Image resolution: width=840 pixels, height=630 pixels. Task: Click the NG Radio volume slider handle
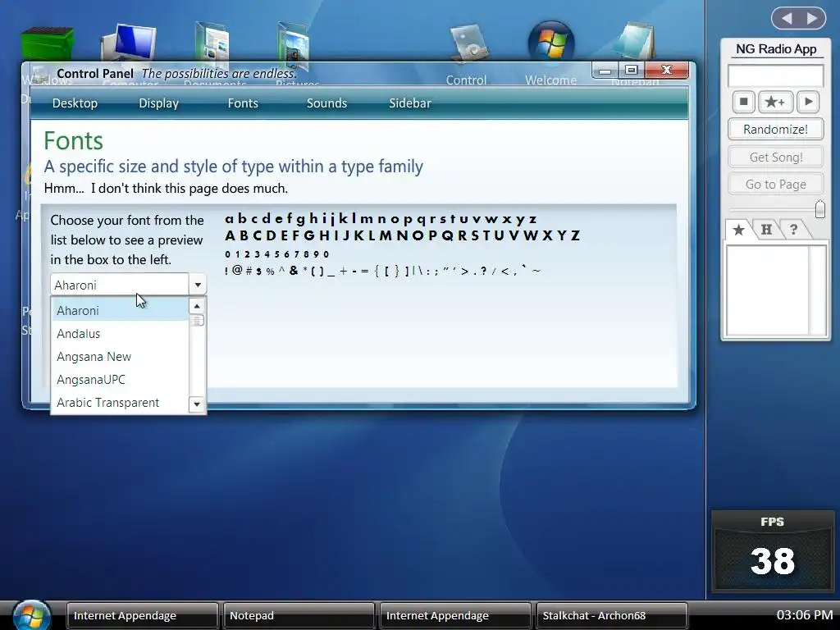pos(819,209)
